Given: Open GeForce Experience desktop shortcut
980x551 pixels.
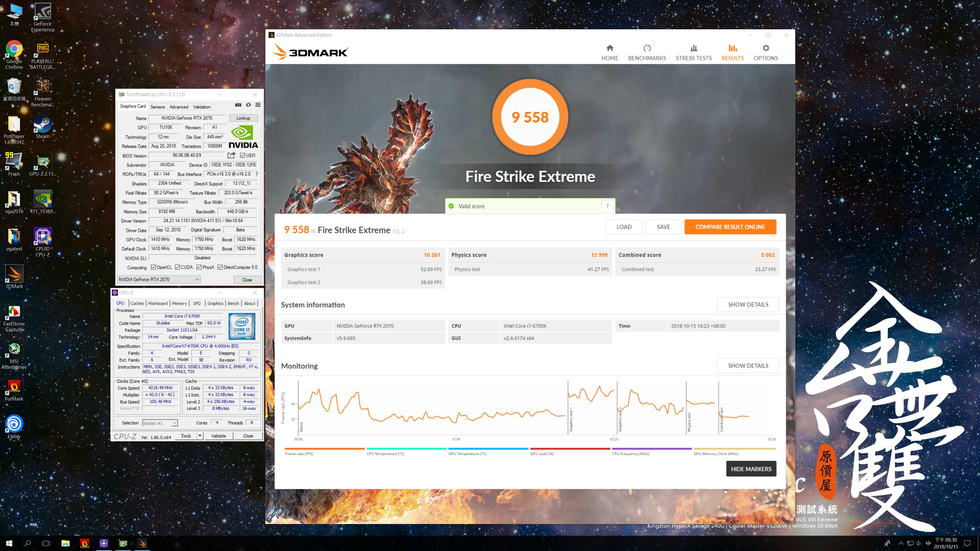Looking at the screenshot, I should pyautogui.click(x=43, y=18).
